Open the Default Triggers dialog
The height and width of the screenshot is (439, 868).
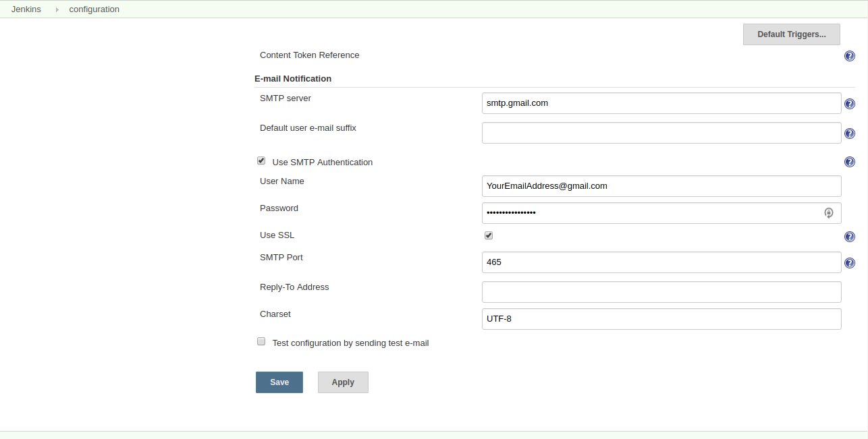click(791, 34)
